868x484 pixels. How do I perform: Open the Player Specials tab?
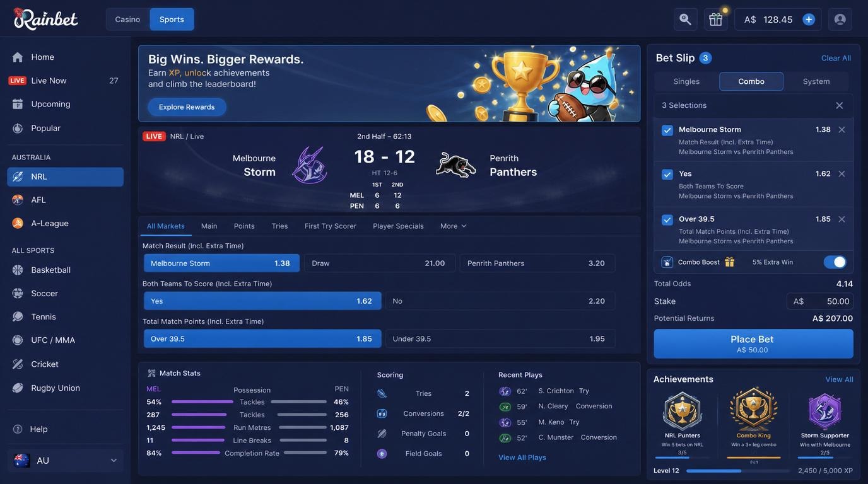click(398, 226)
